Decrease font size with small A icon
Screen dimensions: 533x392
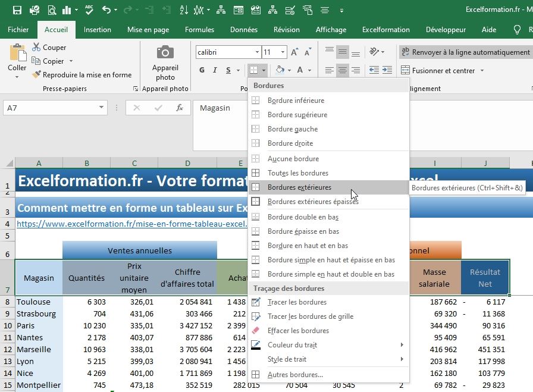tap(308, 52)
